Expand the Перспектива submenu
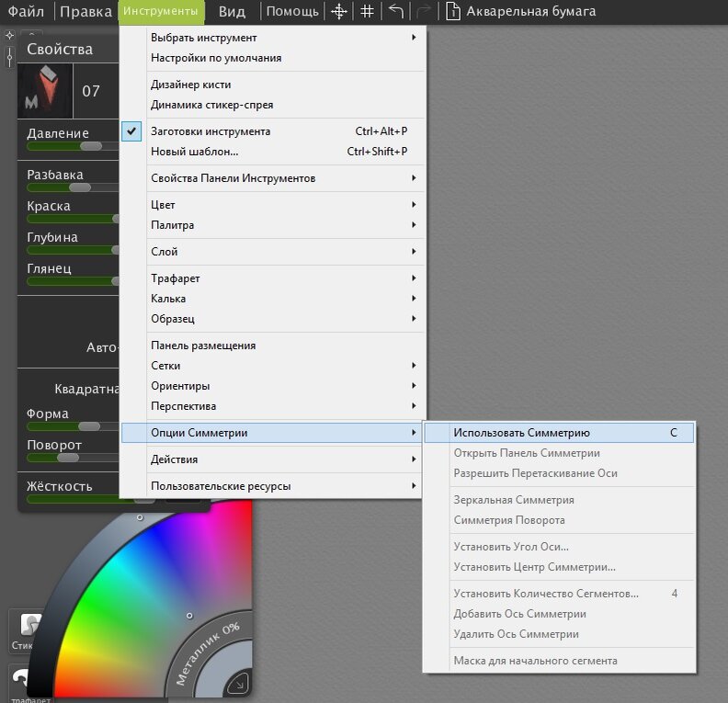This screenshot has width=728, height=703. (x=273, y=406)
